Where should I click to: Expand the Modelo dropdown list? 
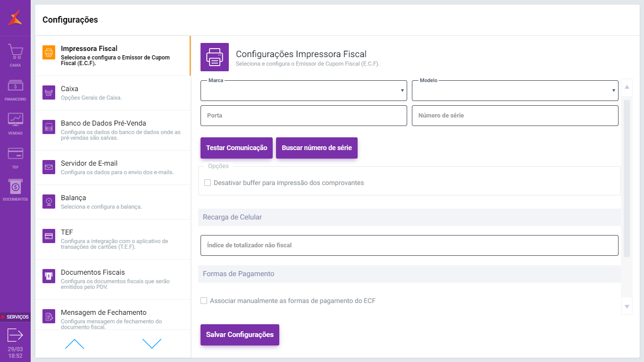click(x=515, y=91)
